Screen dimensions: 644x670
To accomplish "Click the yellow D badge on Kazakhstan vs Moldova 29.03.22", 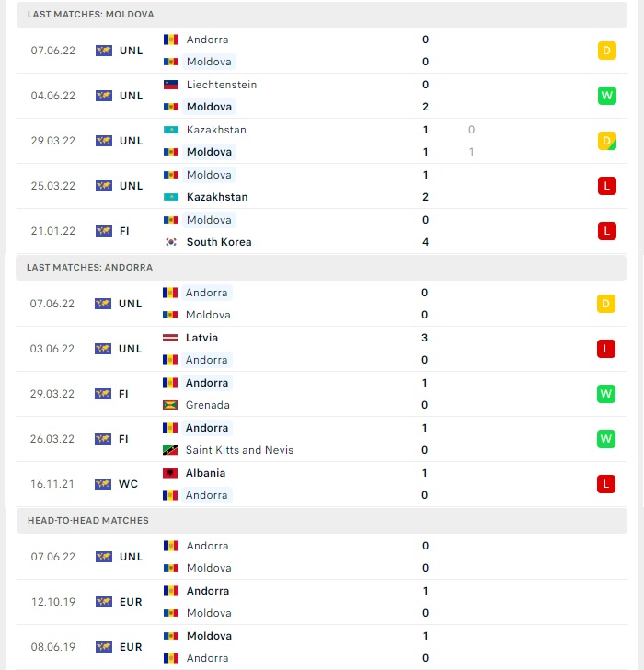I will point(607,141).
